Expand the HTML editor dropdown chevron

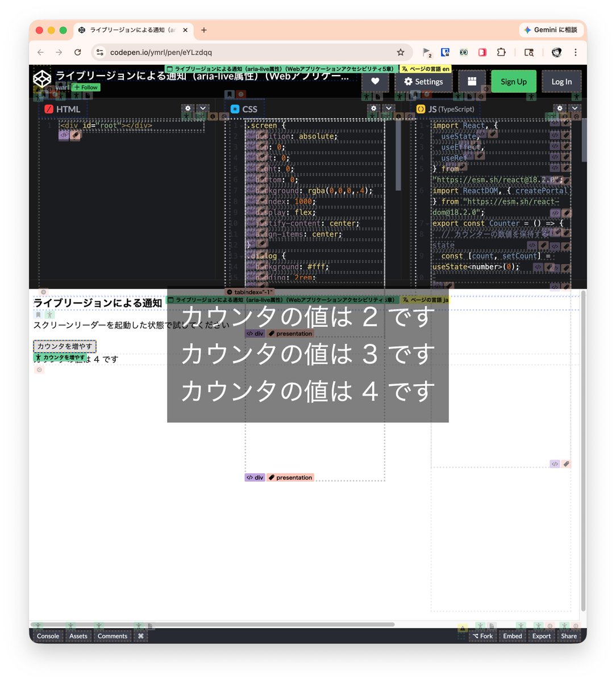203,108
